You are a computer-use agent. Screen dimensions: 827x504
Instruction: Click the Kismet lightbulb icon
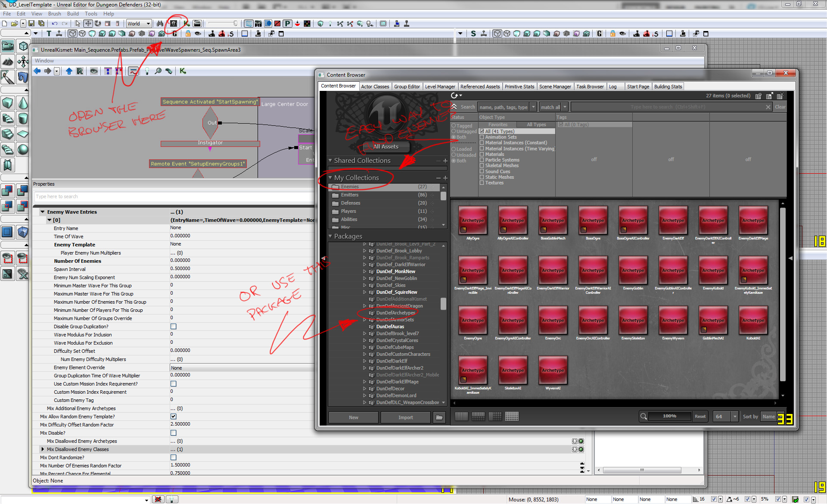coord(147,71)
